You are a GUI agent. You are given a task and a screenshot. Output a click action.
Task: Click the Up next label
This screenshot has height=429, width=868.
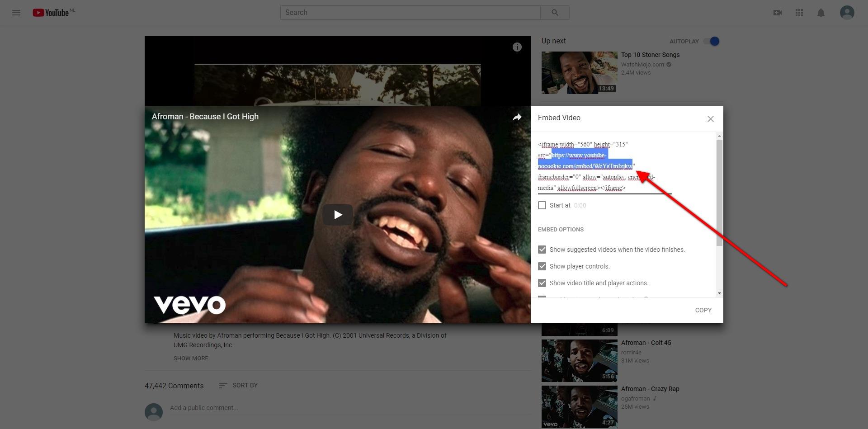pos(554,41)
